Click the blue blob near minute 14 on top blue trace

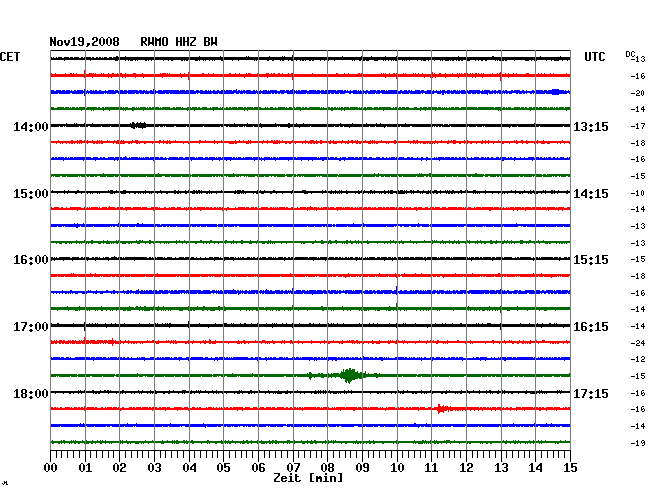click(x=555, y=92)
